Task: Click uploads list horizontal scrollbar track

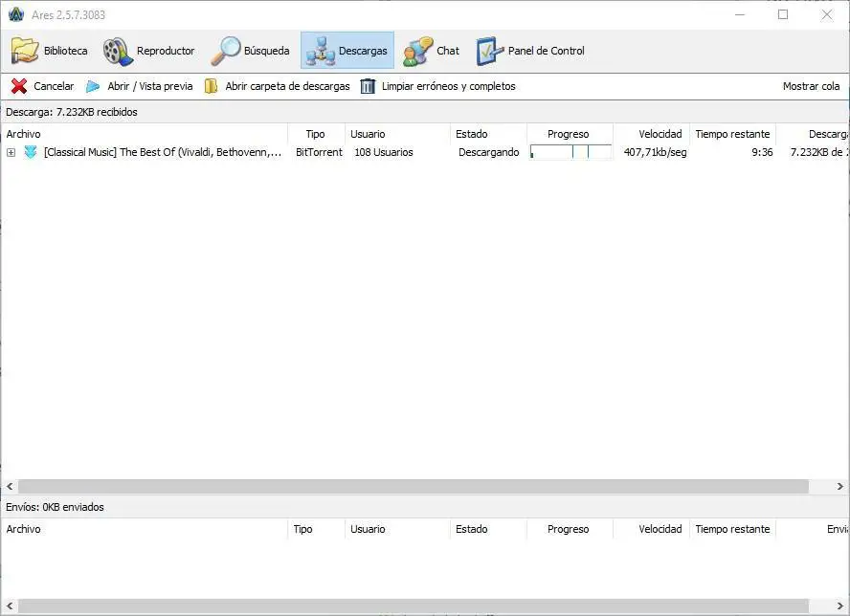Action: (x=414, y=605)
